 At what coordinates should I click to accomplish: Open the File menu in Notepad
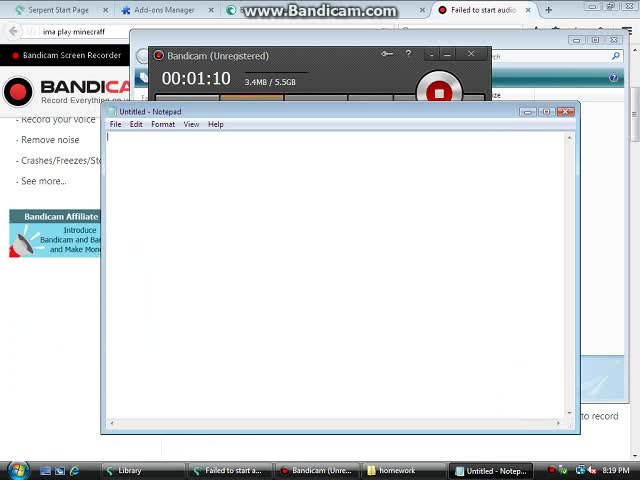116,124
